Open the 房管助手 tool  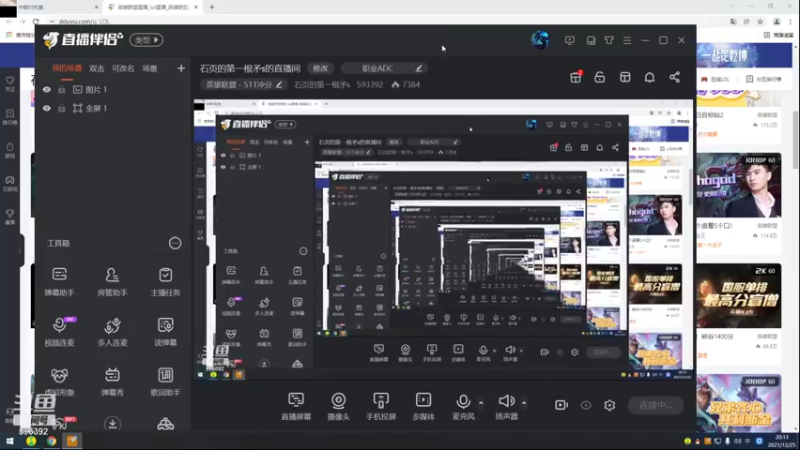point(112,281)
